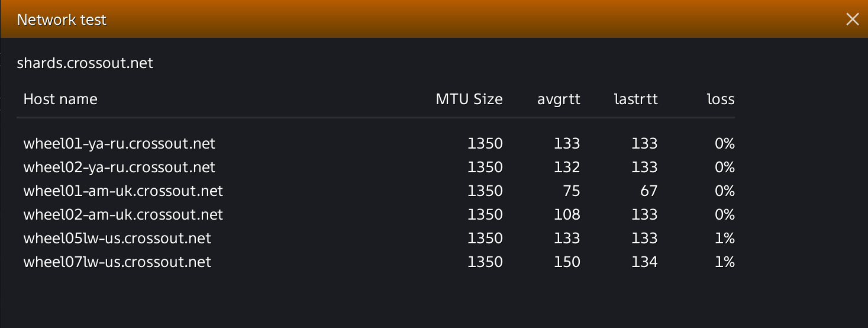Click the avgrtt value 75 for wheel01-am-uk
This screenshot has width=868, height=328.
pyautogui.click(x=572, y=191)
